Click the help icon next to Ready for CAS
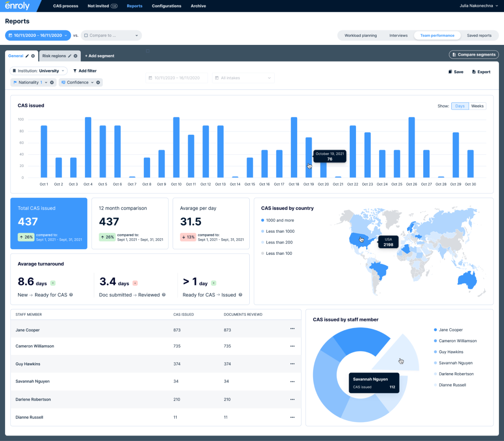Screen dimensions: 504x441 click(x=71, y=295)
